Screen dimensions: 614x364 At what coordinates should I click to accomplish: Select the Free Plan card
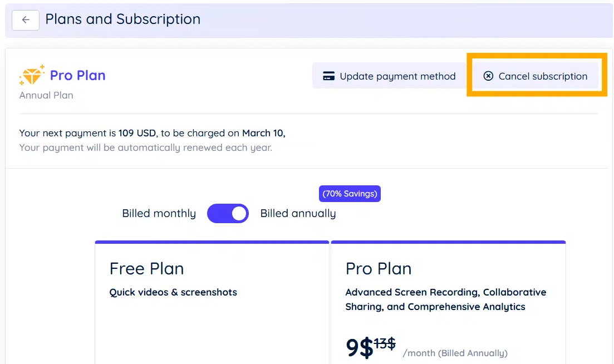pos(212,301)
